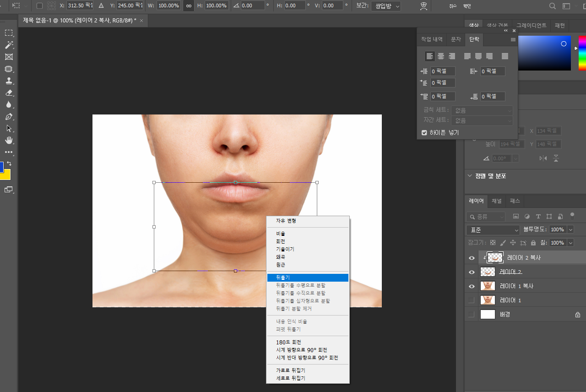Left-align text in Paragraph panel
586x392 pixels.
(x=429, y=56)
